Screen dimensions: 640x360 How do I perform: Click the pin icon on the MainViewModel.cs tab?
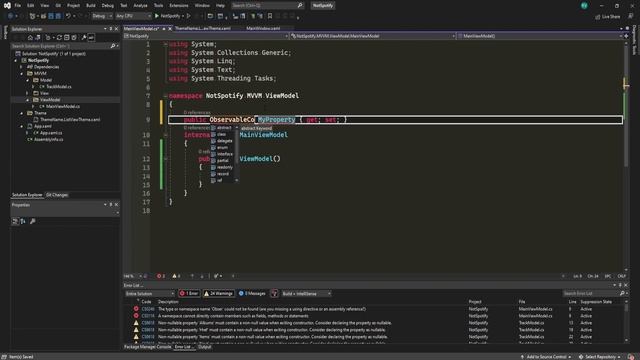[x=164, y=29]
